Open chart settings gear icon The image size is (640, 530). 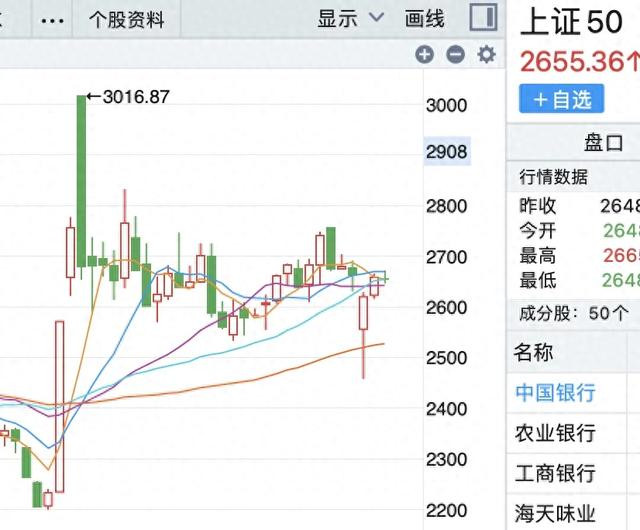[486, 54]
